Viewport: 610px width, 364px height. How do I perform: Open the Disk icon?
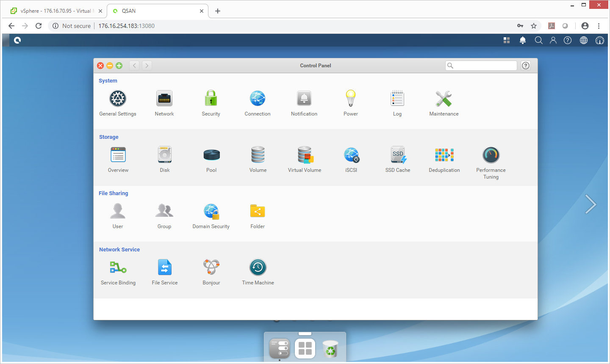click(165, 155)
